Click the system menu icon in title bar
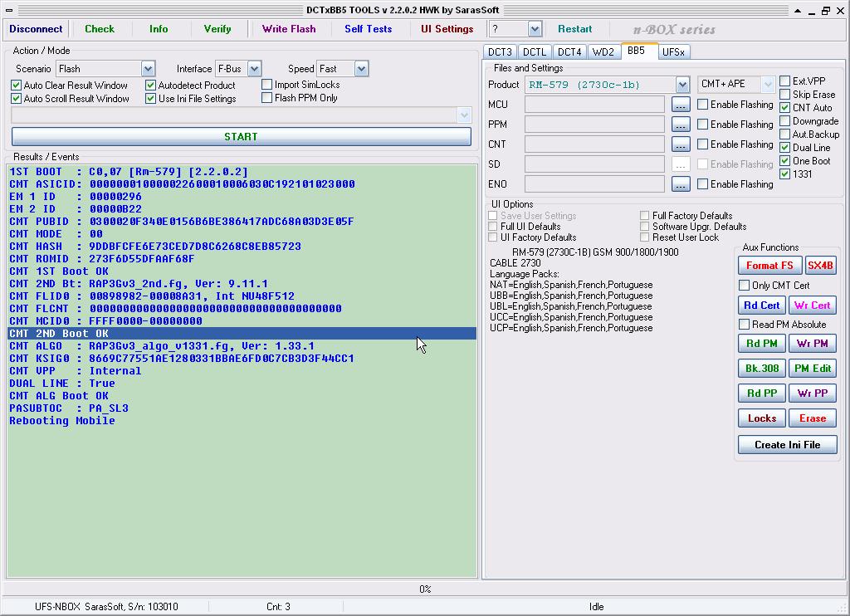 (9, 10)
